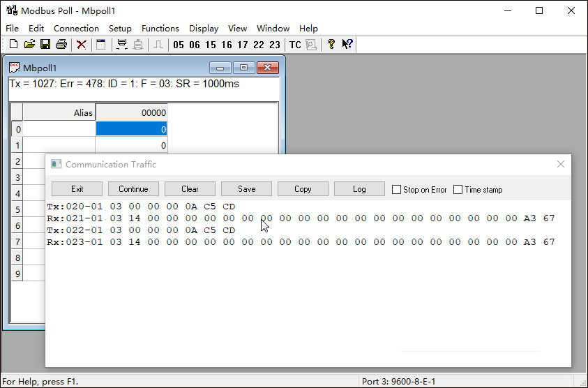
Task: Click the Mbpoll1 document window icon
Action: click(x=14, y=68)
